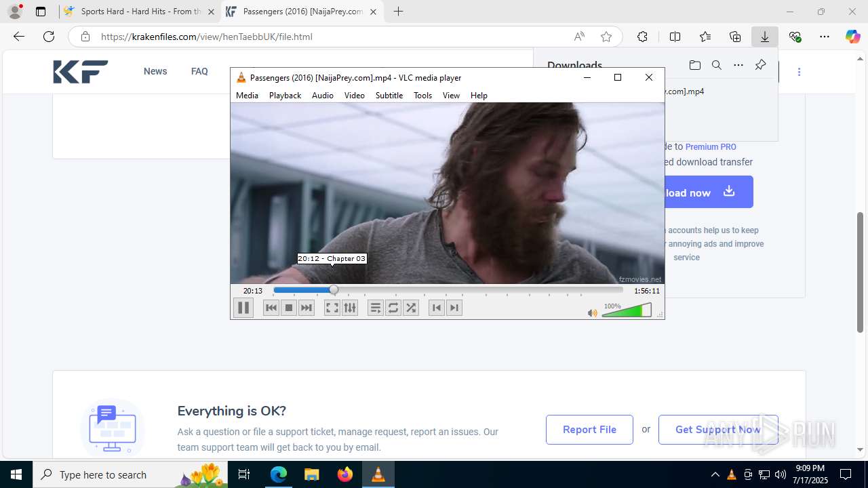Add page to favorites star
The height and width of the screenshot is (488, 868).
click(x=606, y=37)
